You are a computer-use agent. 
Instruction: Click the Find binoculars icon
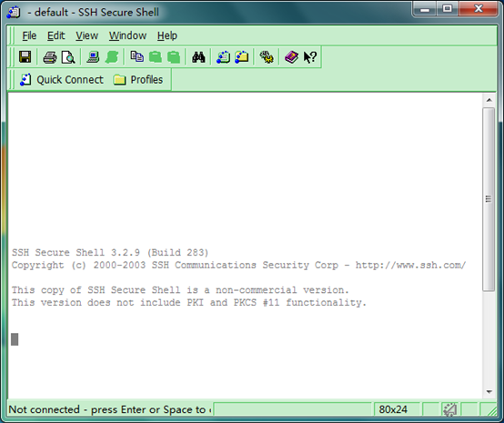click(x=198, y=57)
